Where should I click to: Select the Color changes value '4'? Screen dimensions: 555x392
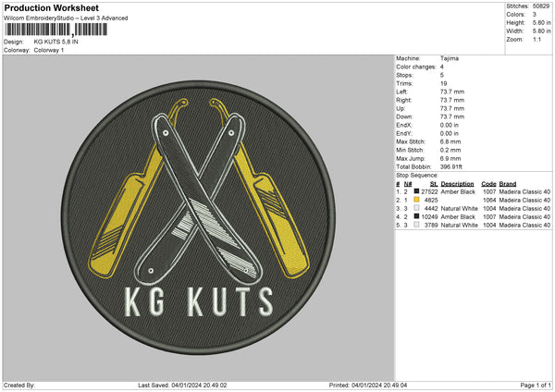442,67
